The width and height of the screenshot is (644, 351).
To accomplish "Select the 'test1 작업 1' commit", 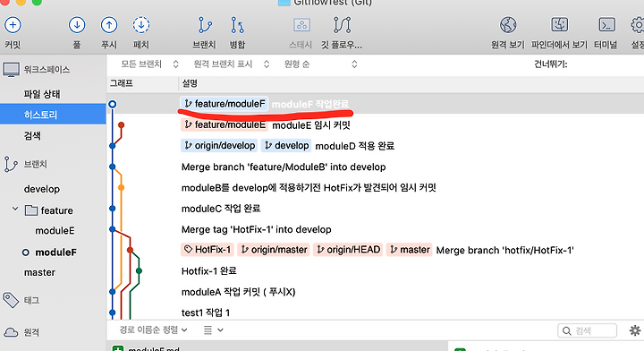I will click(376, 312).
